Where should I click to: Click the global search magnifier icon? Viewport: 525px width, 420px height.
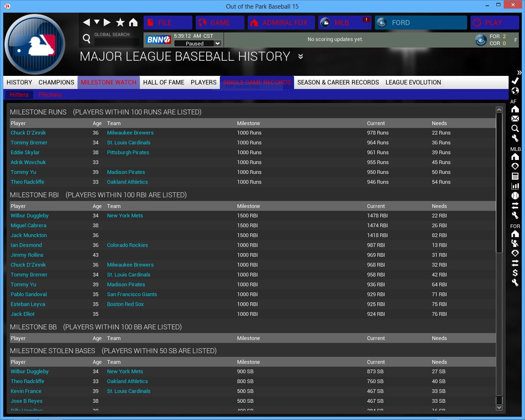(87, 39)
